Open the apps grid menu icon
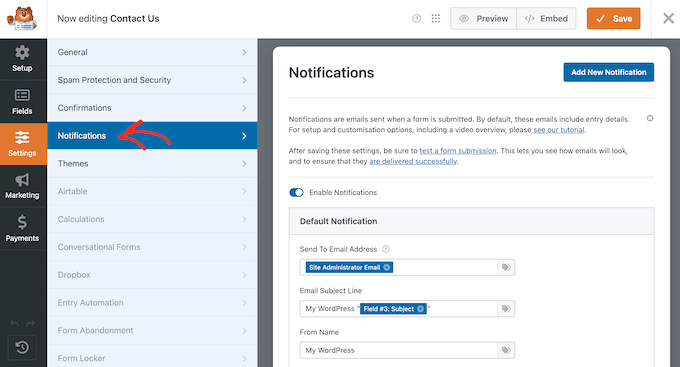680x367 pixels. (x=436, y=18)
